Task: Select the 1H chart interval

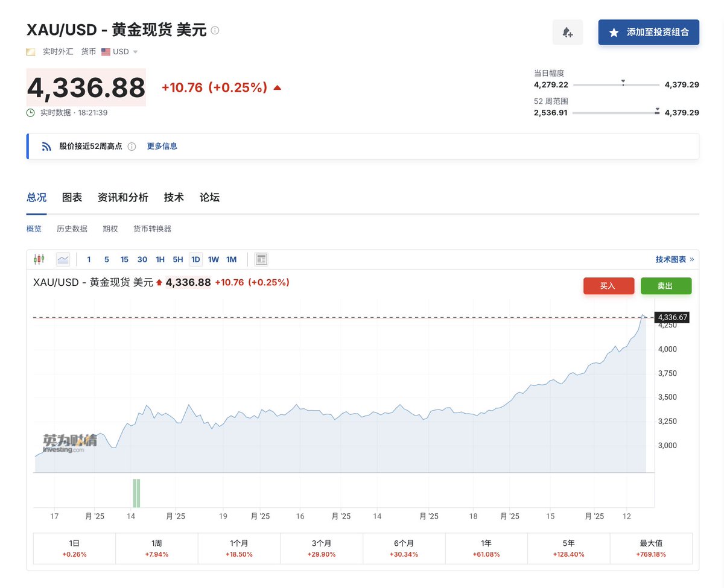Action: pos(160,259)
